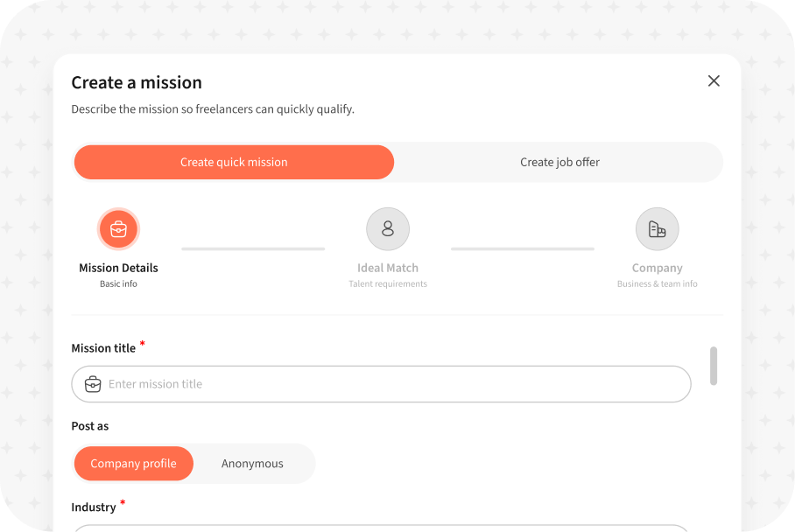Click the Talent requirements subtitle
This screenshot has width=795, height=532.
388,284
